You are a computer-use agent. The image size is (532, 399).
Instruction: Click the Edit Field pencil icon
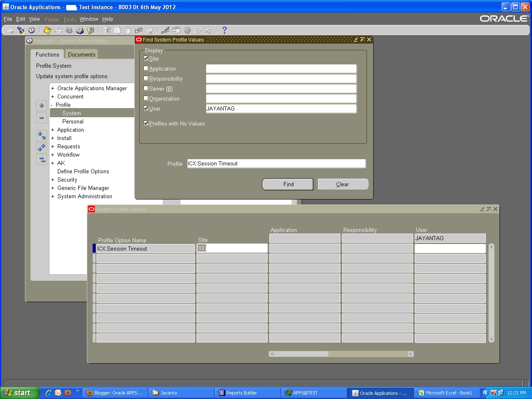point(165,30)
